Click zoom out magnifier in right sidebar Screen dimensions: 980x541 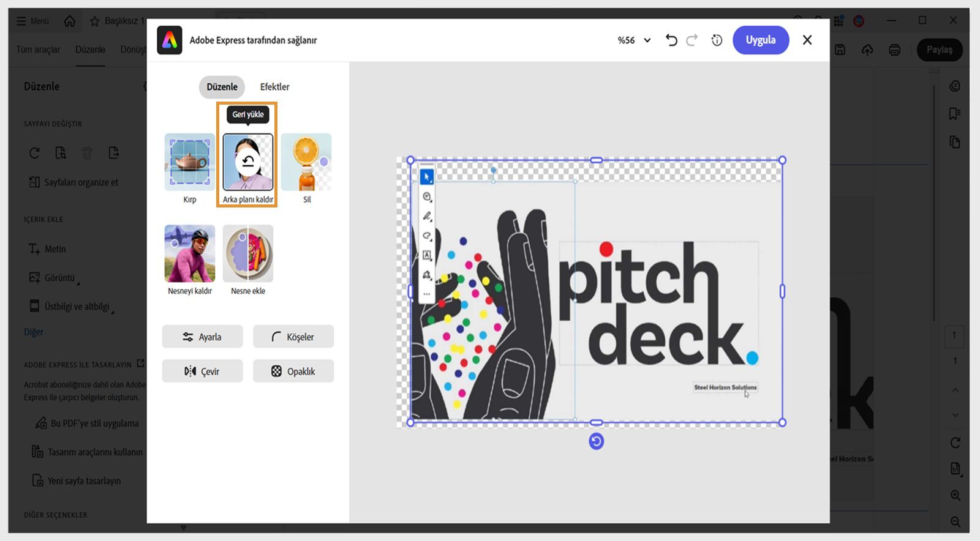coord(956,522)
